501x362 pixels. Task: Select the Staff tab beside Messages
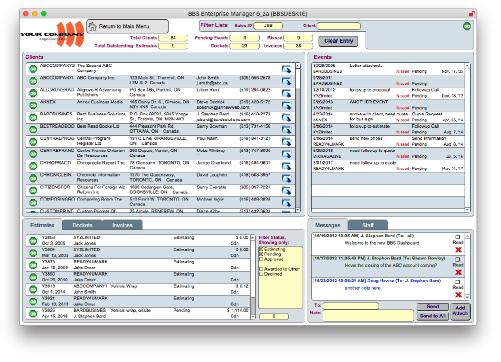click(368, 225)
